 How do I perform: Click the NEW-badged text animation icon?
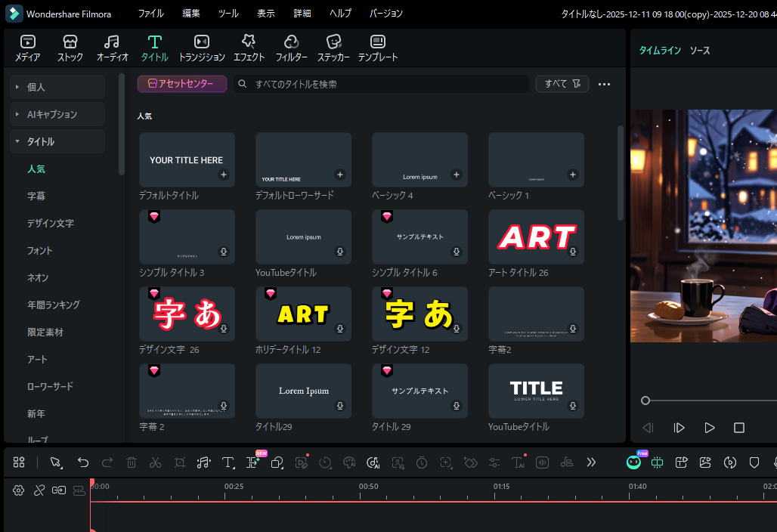point(254,461)
